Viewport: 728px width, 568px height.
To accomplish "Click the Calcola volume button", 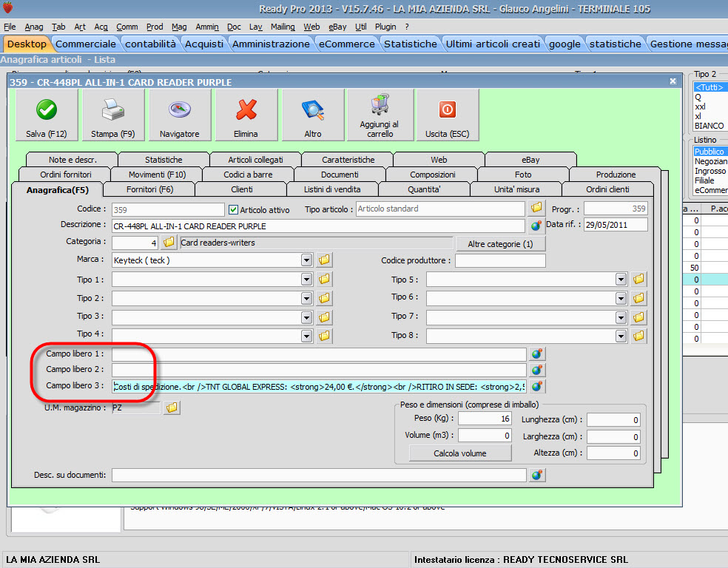I will [460, 453].
